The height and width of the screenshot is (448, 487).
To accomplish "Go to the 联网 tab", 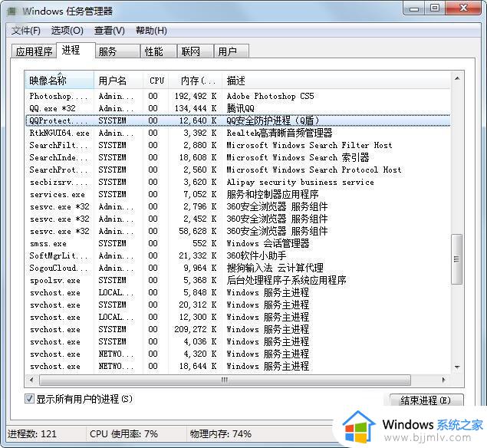I will 196,51.
